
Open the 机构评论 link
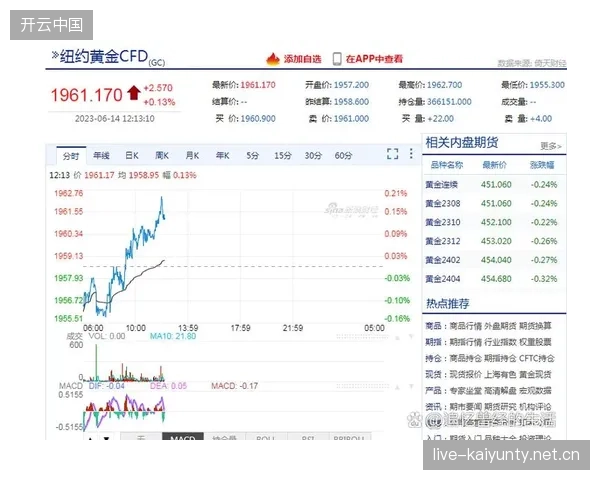[x=535, y=407]
